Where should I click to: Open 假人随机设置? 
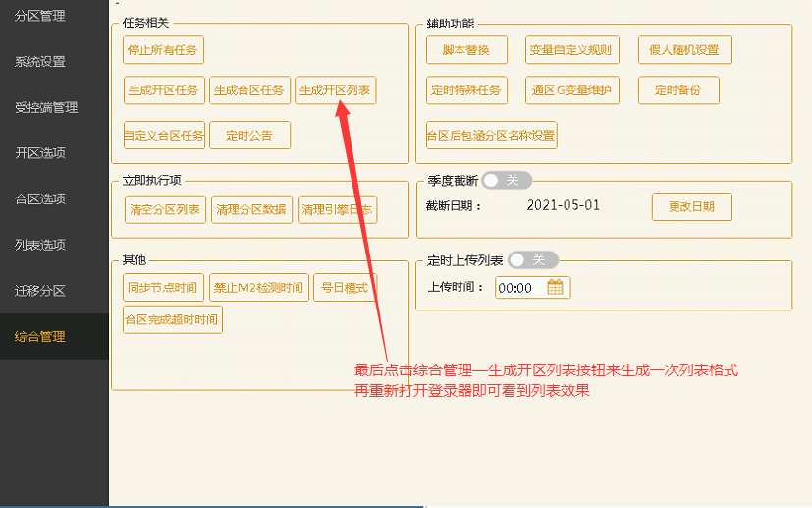pyautogui.click(x=684, y=49)
